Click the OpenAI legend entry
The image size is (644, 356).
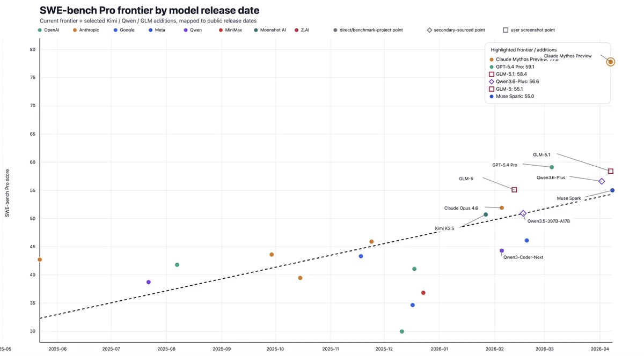pos(49,30)
